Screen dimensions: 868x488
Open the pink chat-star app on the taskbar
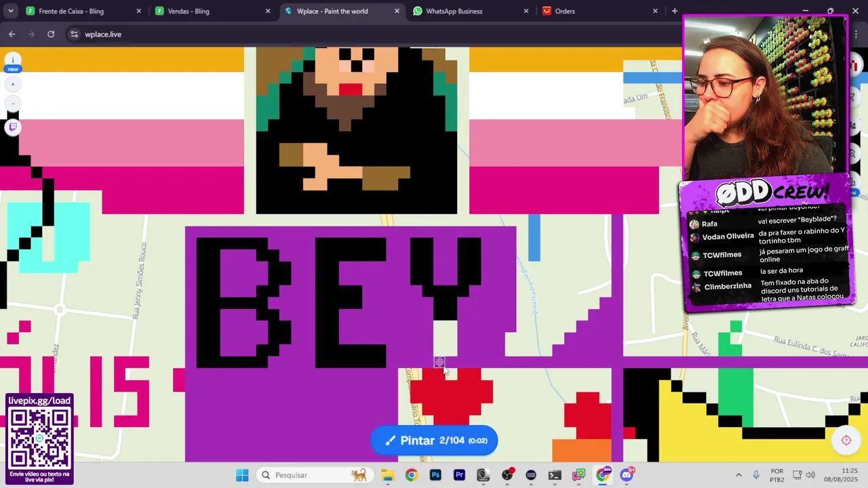click(x=578, y=475)
